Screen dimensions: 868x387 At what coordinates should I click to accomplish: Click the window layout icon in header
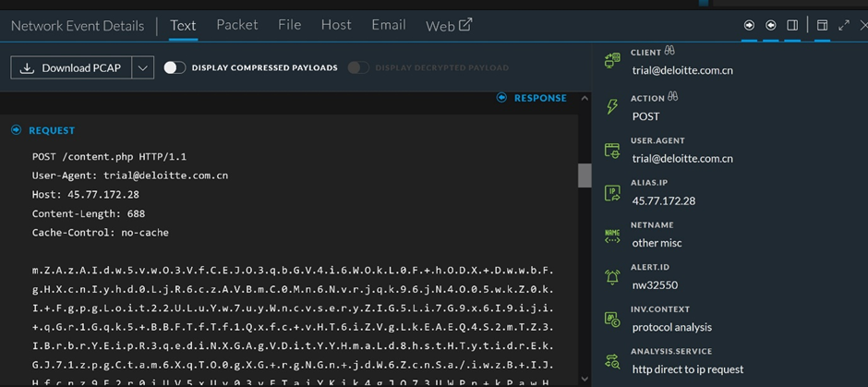pyautogui.click(x=822, y=25)
